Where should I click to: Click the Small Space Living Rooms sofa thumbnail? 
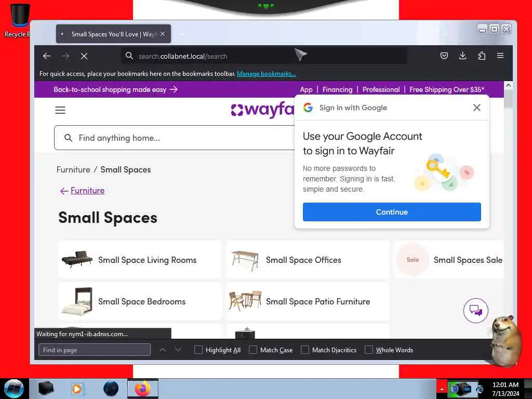77,260
